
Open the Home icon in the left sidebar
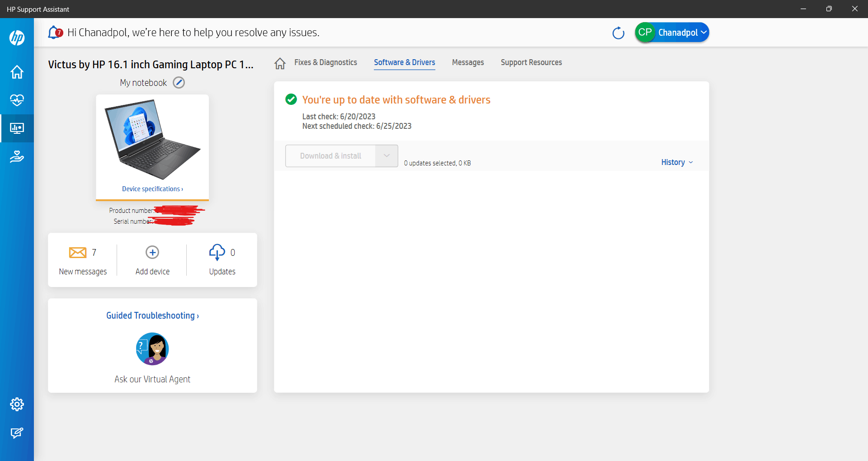17,72
